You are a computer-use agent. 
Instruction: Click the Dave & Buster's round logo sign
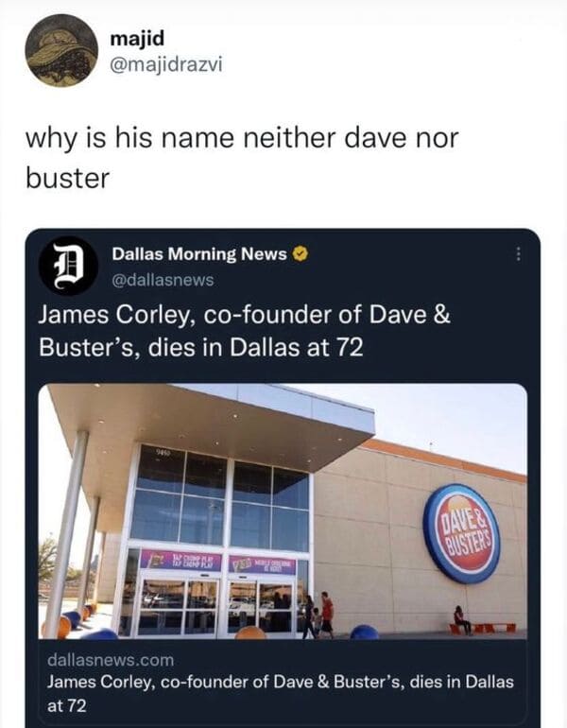click(x=461, y=533)
